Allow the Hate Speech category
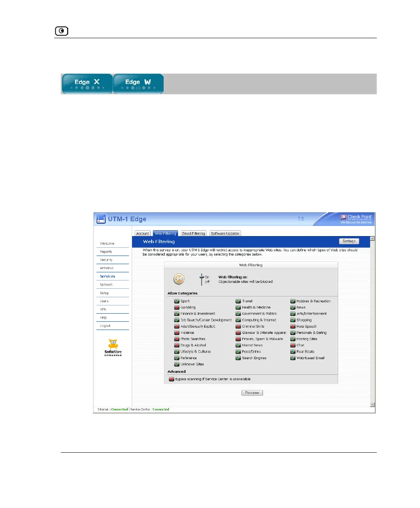The height and width of the screenshot is (508, 420). (x=293, y=326)
